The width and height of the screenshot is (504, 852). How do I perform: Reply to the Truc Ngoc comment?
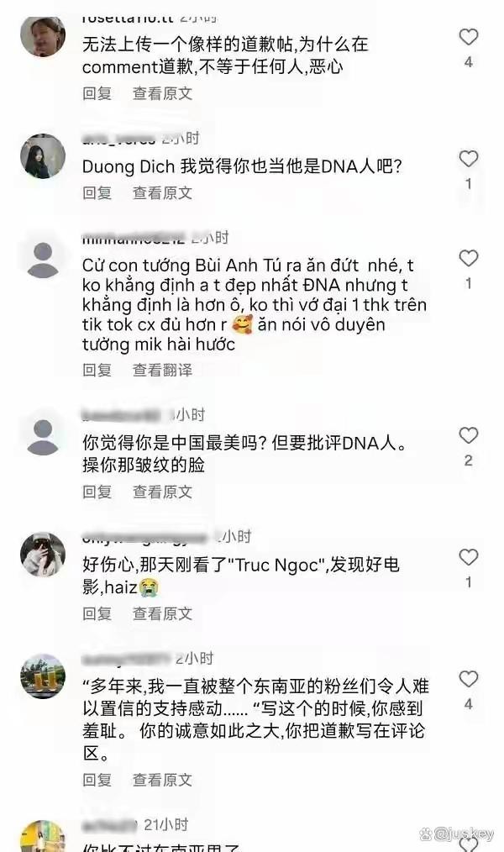(x=97, y=613)
